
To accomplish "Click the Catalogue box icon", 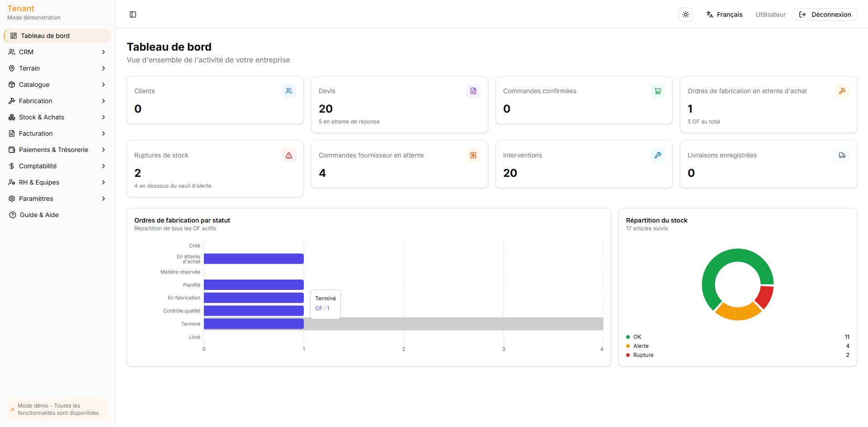I will coord(12,85).
